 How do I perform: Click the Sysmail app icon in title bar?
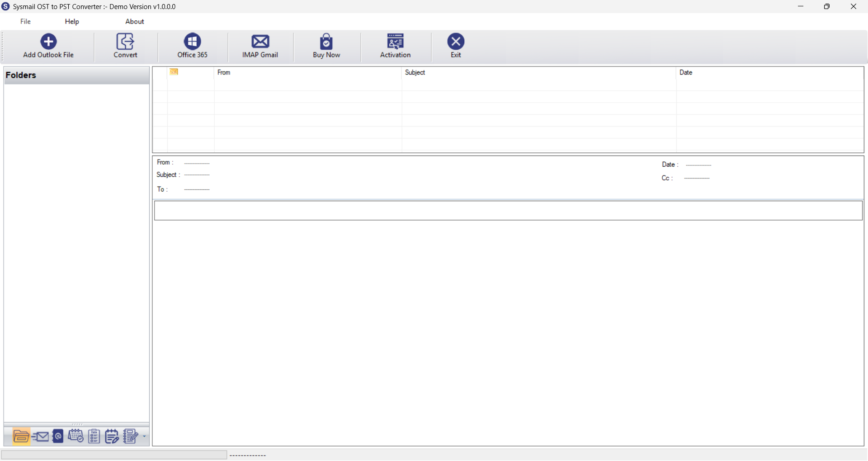tap(6, 6)
